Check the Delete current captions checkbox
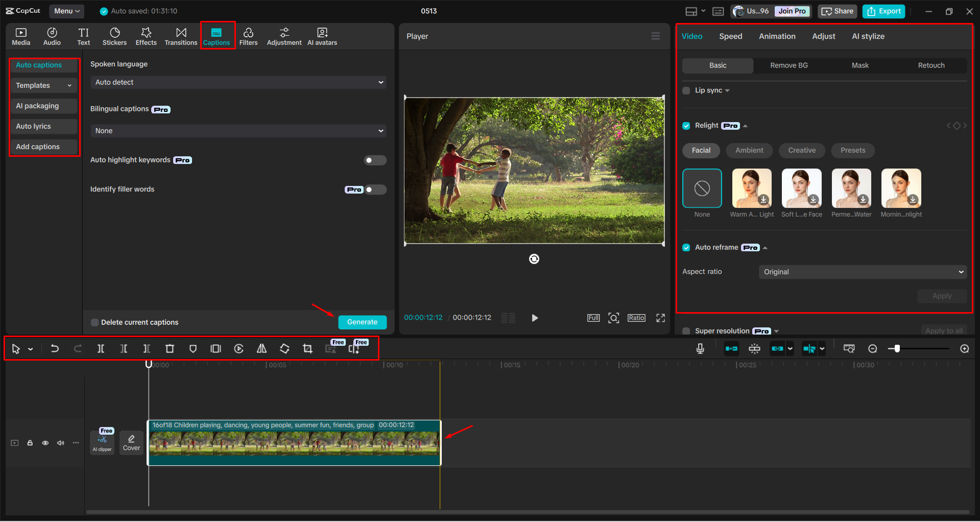Image resolution: width=980 pixels, height=522 pixels. click(x=94, y=322)
